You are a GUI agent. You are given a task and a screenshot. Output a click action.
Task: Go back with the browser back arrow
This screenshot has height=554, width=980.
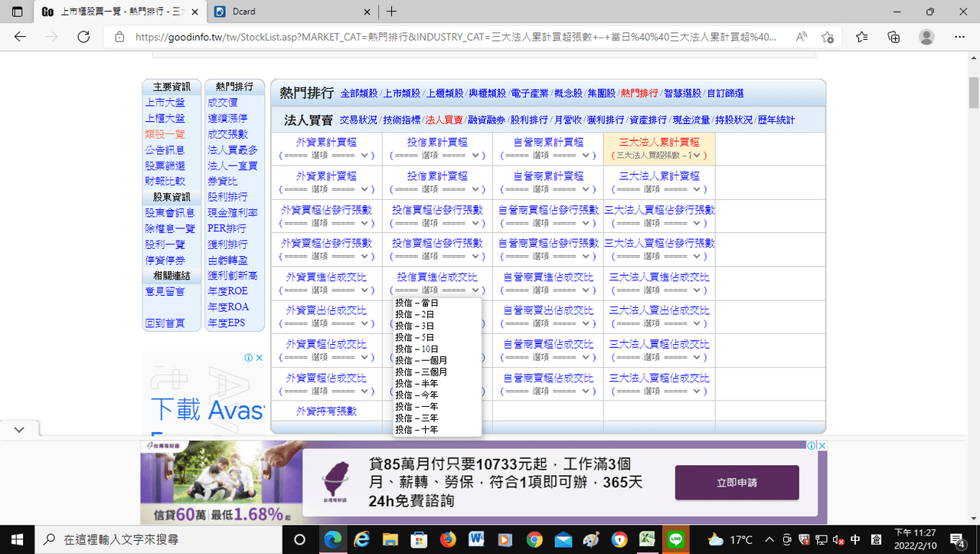click(x=20, y=37)
